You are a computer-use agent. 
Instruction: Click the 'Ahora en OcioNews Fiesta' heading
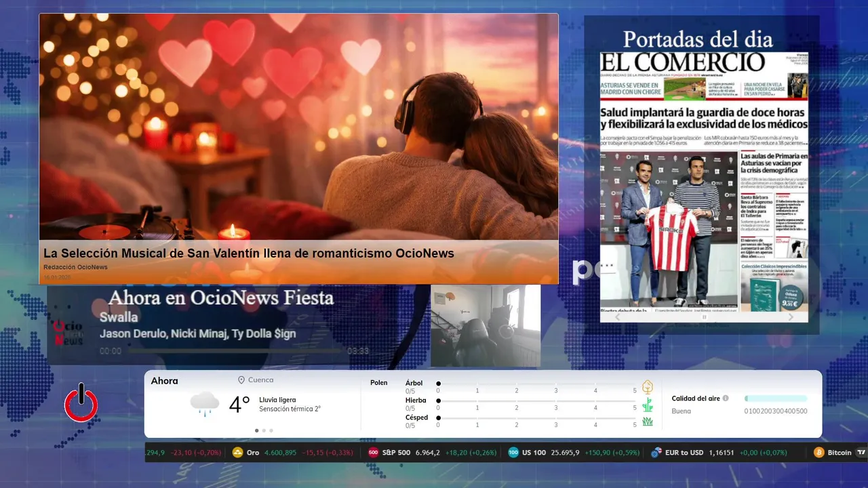pyautogui.click(x=221, y=298)
